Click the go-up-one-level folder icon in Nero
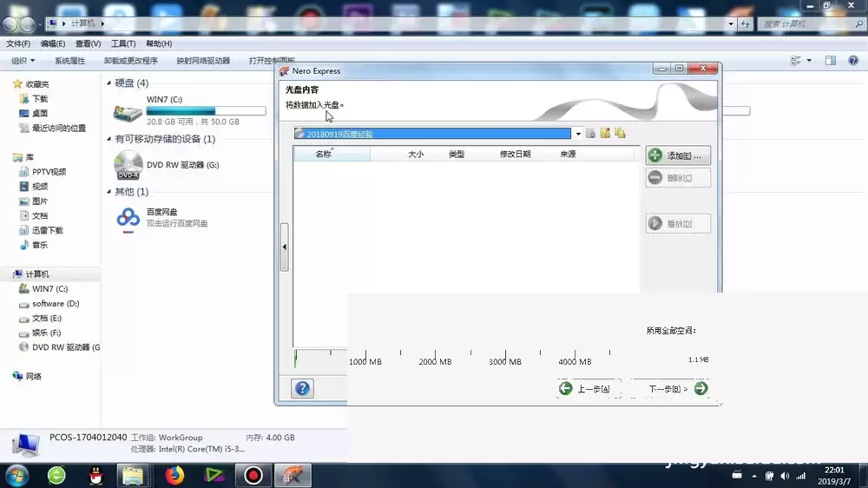Screen dimensions: 868x488 click(590, 134)
